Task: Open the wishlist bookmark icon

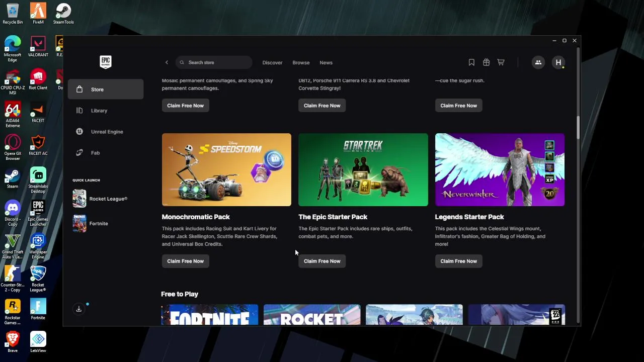Action: tap(471, 62)
